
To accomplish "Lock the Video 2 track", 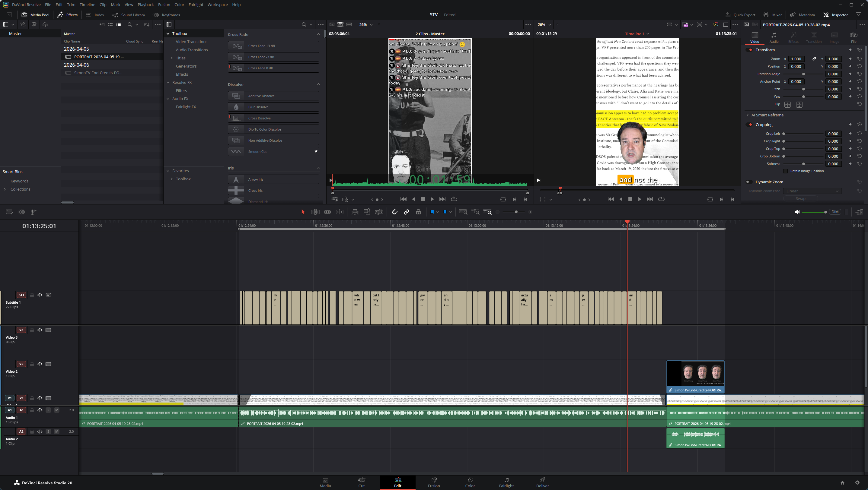I will pyautogui.click(x=32, y=364).
